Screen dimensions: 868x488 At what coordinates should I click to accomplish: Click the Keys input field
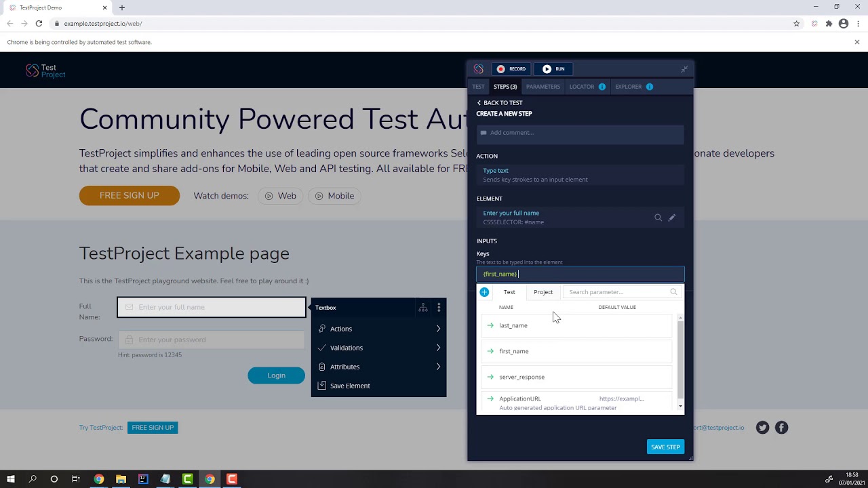pos(580,274)
